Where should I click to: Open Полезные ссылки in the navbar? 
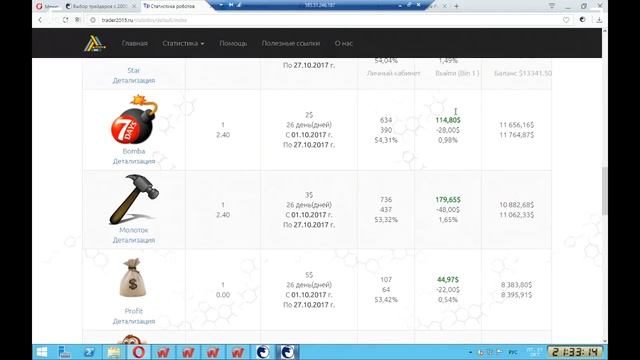tap(291, 43)
